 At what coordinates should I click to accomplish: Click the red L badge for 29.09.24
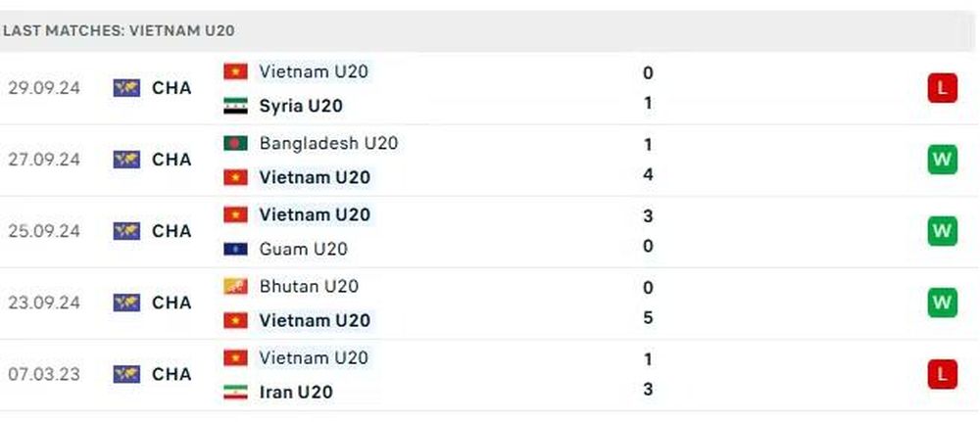pyautogui.click(x=943, y=88)
